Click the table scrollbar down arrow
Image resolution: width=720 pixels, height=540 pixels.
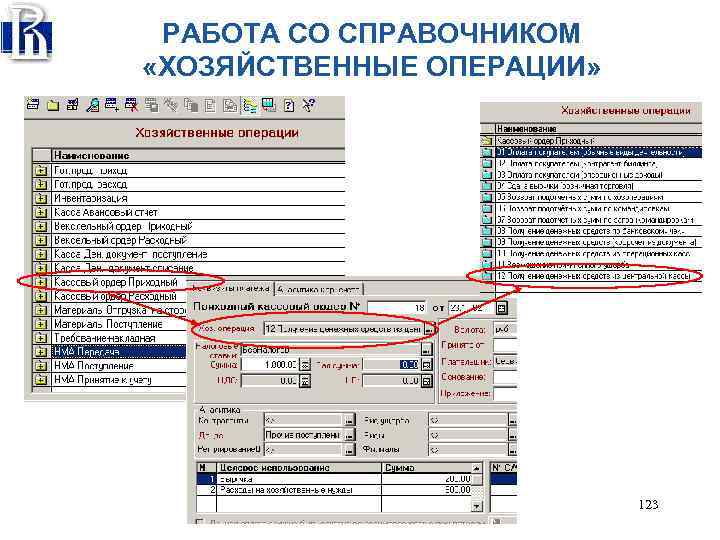[x=477, y=506]
